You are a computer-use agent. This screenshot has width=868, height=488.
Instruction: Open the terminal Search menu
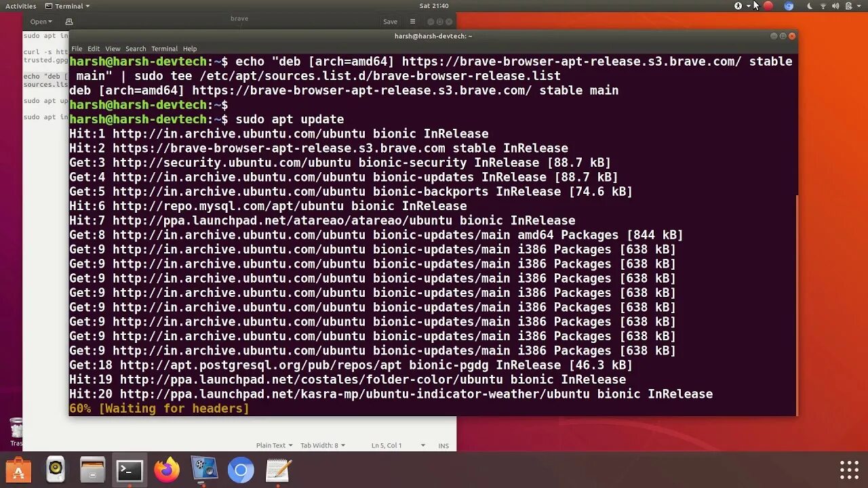pos(136,49)
